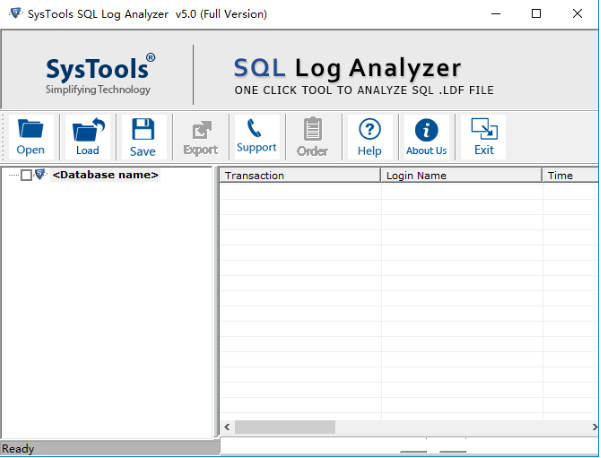Click the horizontal scrollbar thumb
Screen dimensions: 601x458
click(285, 427)
